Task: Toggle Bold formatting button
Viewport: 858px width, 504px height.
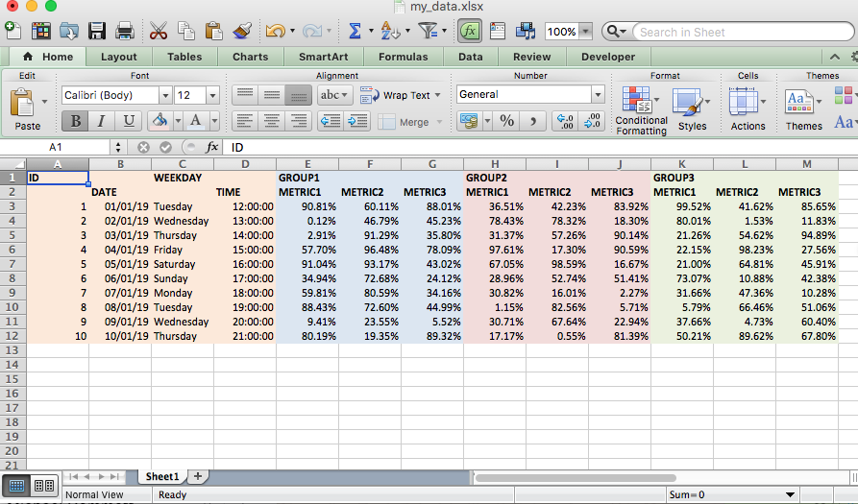Action: tap(75, 121)
